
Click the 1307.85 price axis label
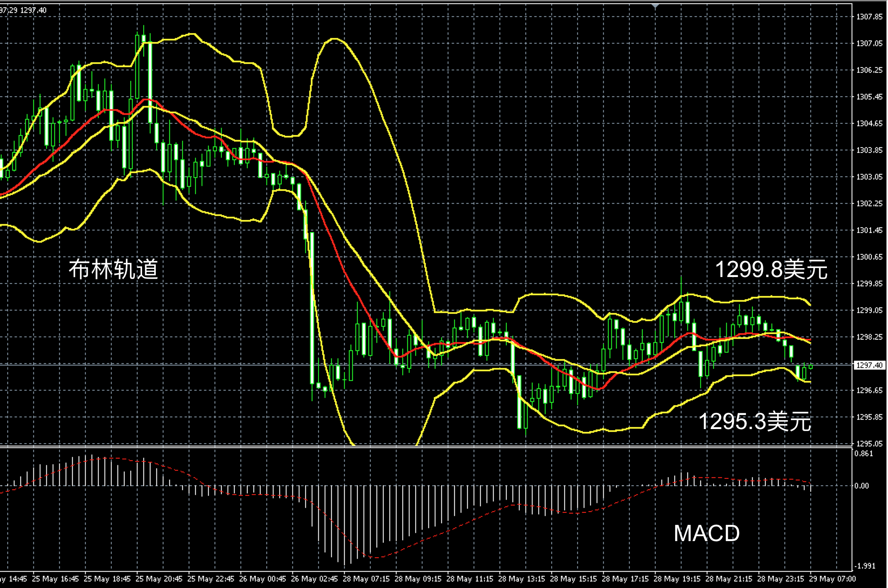(x=869, y=17)
